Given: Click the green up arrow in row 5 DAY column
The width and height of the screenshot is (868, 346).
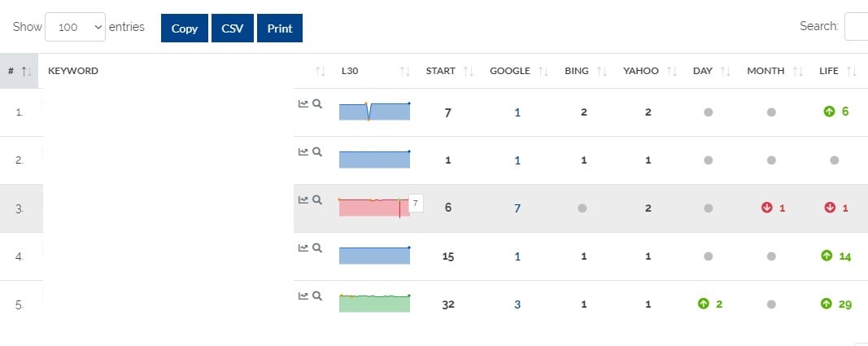Looking at the screenshot, I should click(x=703, y=304).
